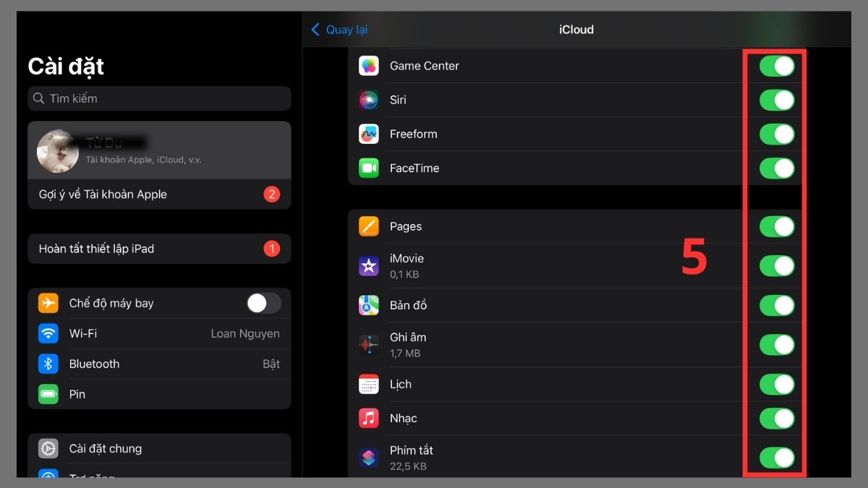Click the green Pin battery icon
868x488 pixels.
(48, 394)
